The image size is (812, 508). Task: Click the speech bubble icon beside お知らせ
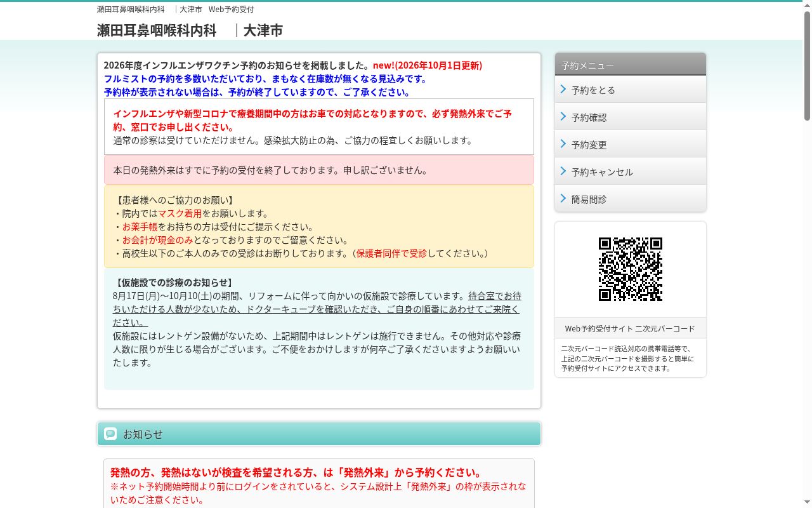pos(110,434)
